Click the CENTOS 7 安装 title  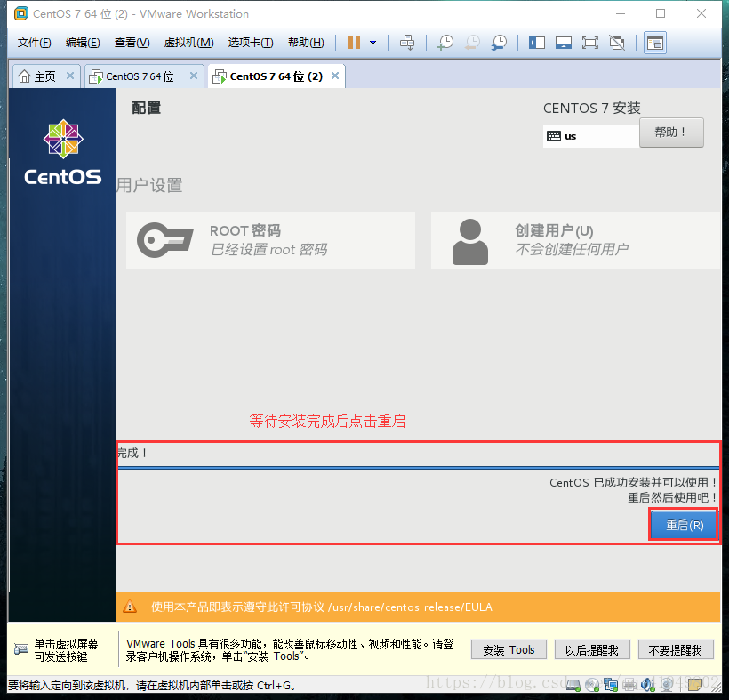pyautogui.click(x=592, y=109)
